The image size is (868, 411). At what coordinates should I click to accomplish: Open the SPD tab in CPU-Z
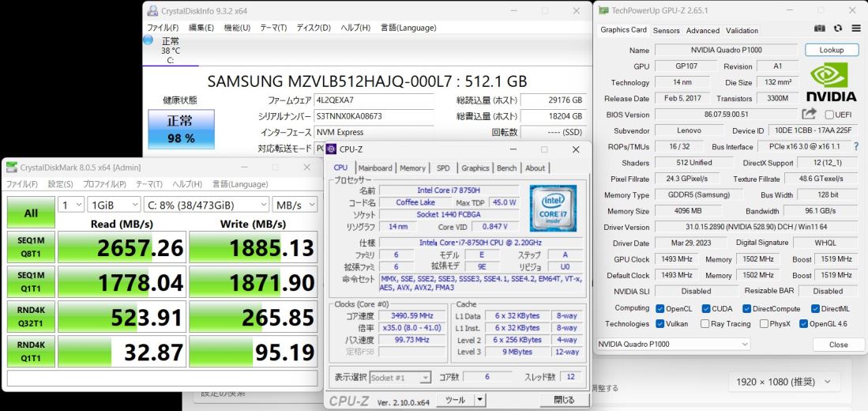[x=443, y=168]
